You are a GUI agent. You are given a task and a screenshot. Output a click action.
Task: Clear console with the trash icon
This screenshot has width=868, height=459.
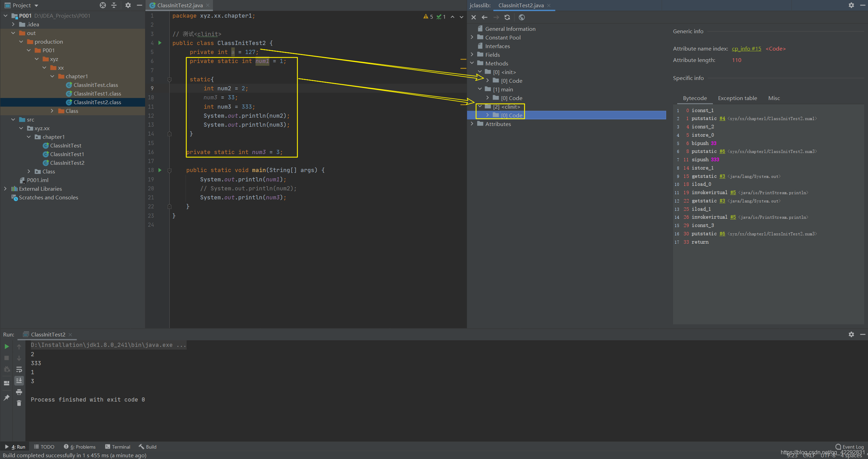click(x=19, y=403)
